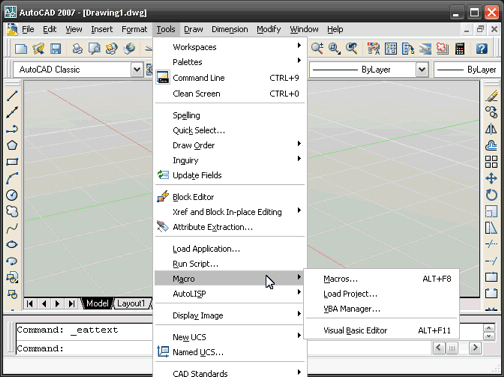This screenshot has width=504, height=377.
Task: Choose Clean Screen menu entry
Action: point(230,94)
